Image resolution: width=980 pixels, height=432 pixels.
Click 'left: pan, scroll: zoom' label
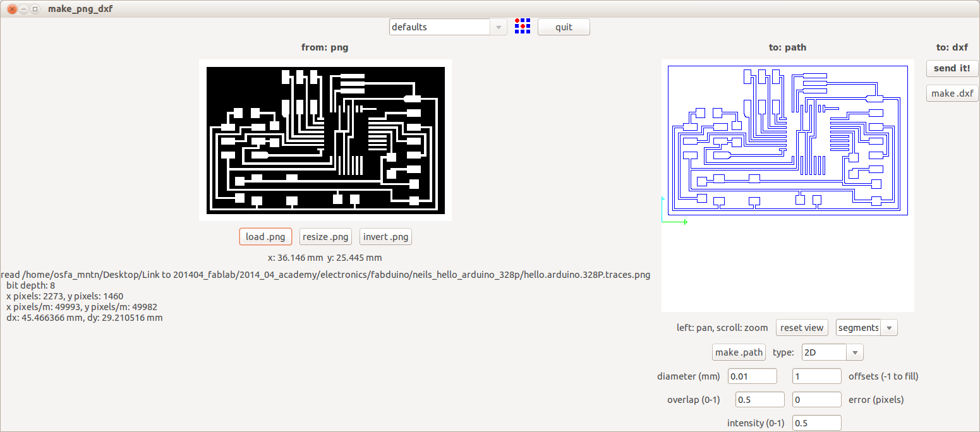click(x=722, y=328)
